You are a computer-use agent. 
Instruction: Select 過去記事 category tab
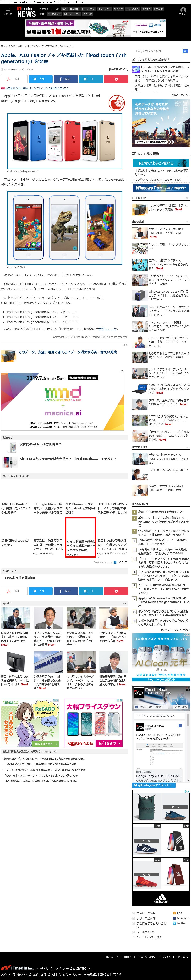tap(158, 9)
